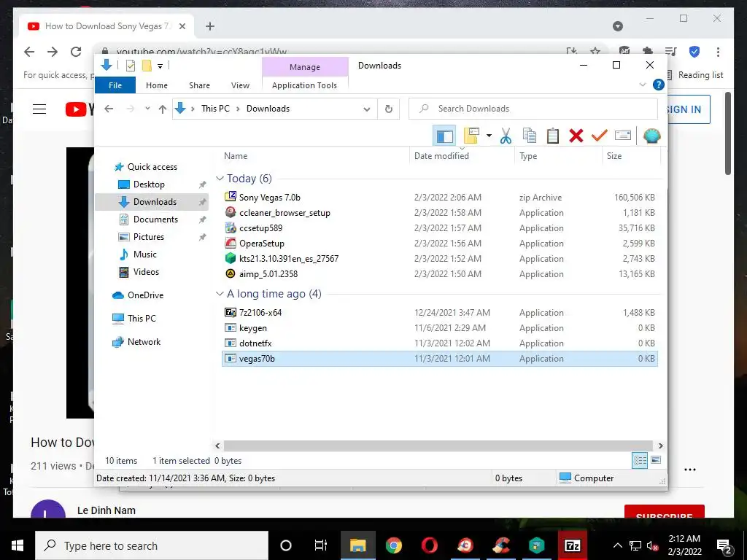Switch to Large icons view in status bar
This screenshot has height=560, width=747.
(656, 461)
